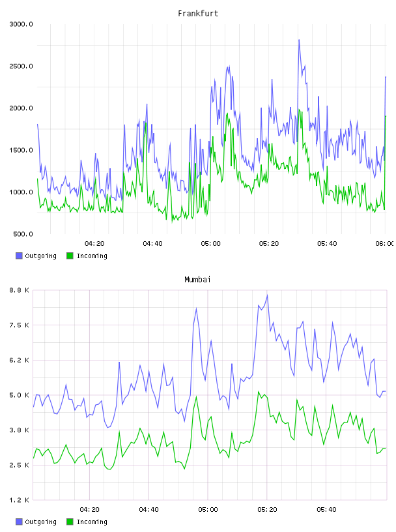Click the 8.8 K y-axis label in Mumbai chart

20,290
